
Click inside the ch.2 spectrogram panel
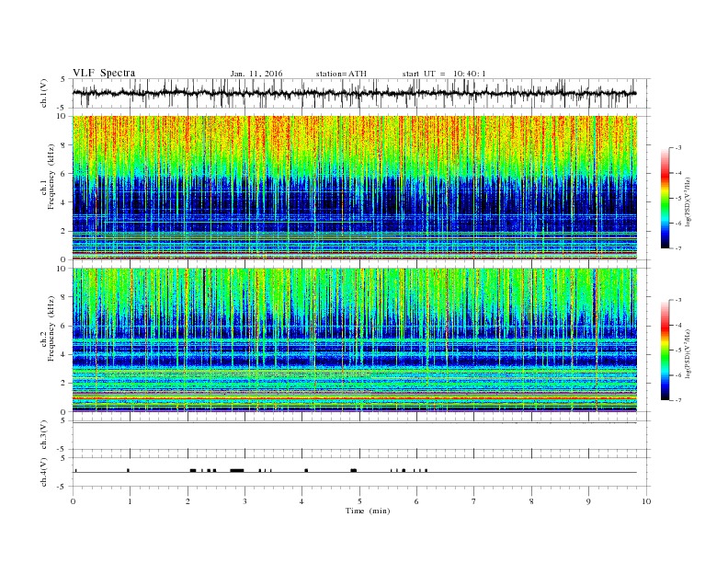[x=355, y=339]
